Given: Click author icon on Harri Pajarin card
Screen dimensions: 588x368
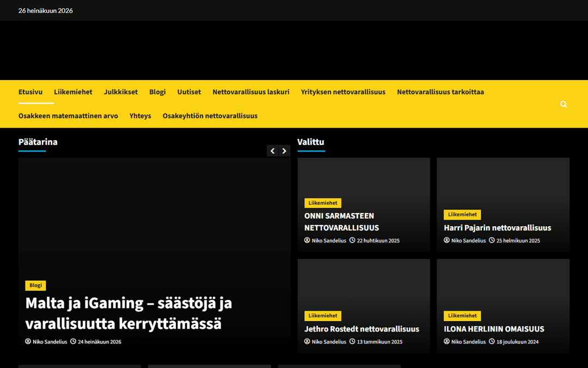Looking at the screenshot, I should 446,240.
